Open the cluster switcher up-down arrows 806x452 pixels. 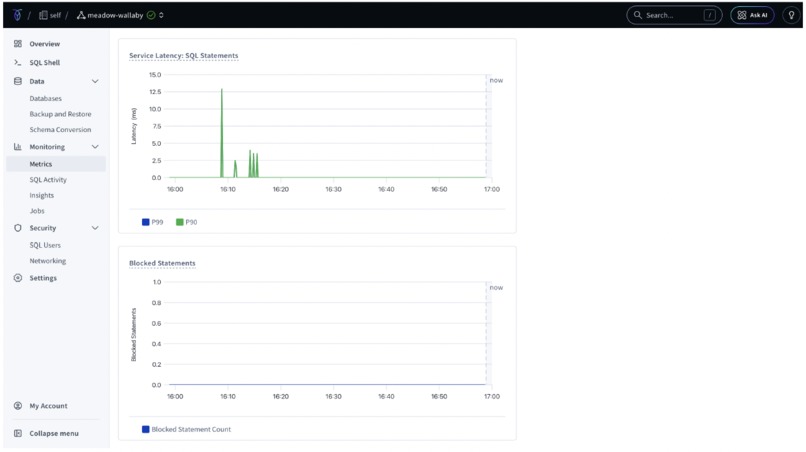pyautogui.click(x=161, y=15)
